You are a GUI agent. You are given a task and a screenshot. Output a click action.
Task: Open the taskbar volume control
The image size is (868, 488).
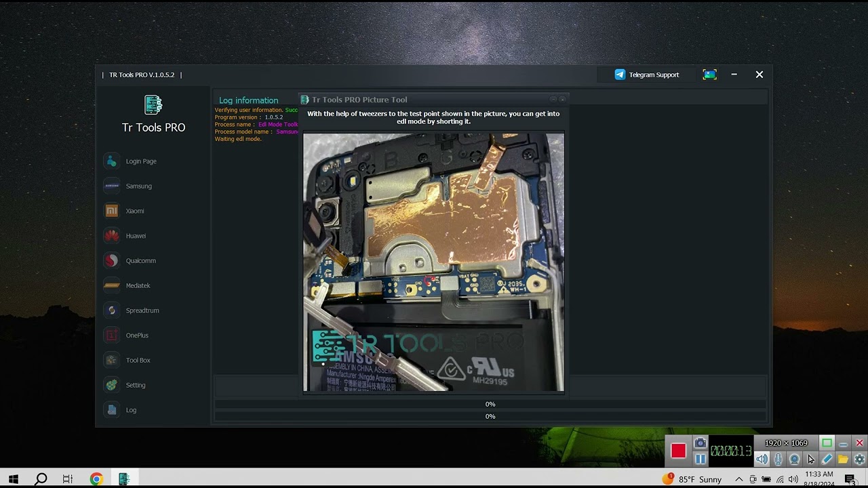(793, 479)
